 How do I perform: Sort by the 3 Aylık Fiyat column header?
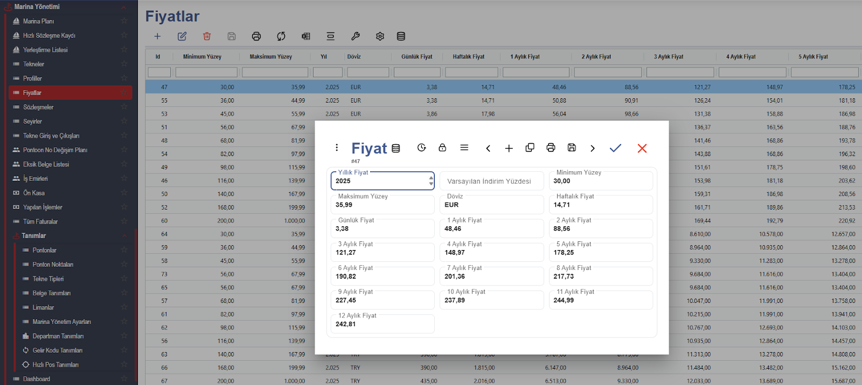tap(668, 57)
